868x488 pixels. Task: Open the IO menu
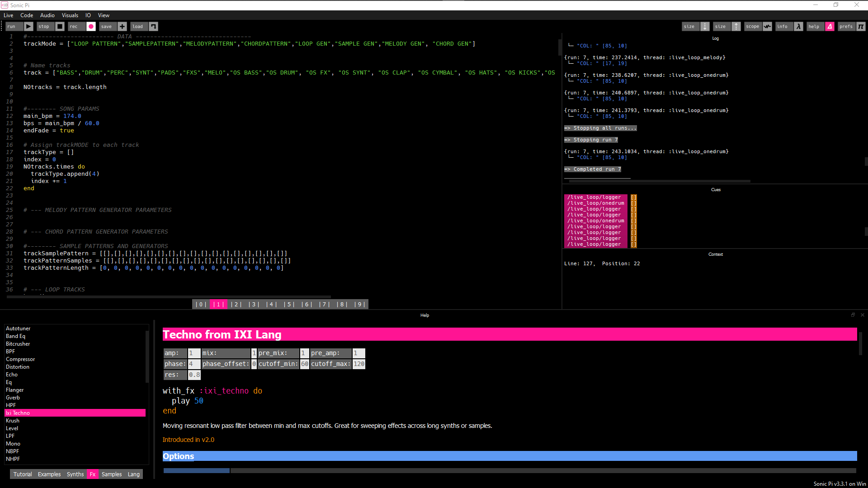(x=88, y=15)
